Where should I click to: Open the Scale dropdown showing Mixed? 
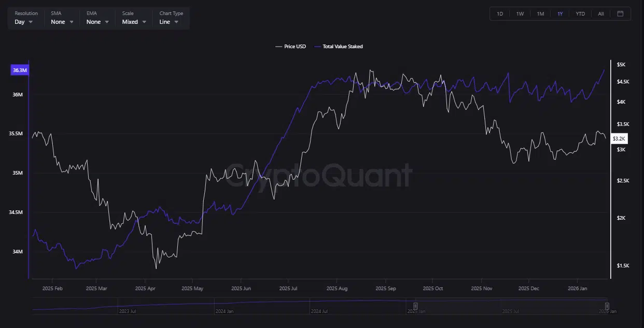[134, 22]
